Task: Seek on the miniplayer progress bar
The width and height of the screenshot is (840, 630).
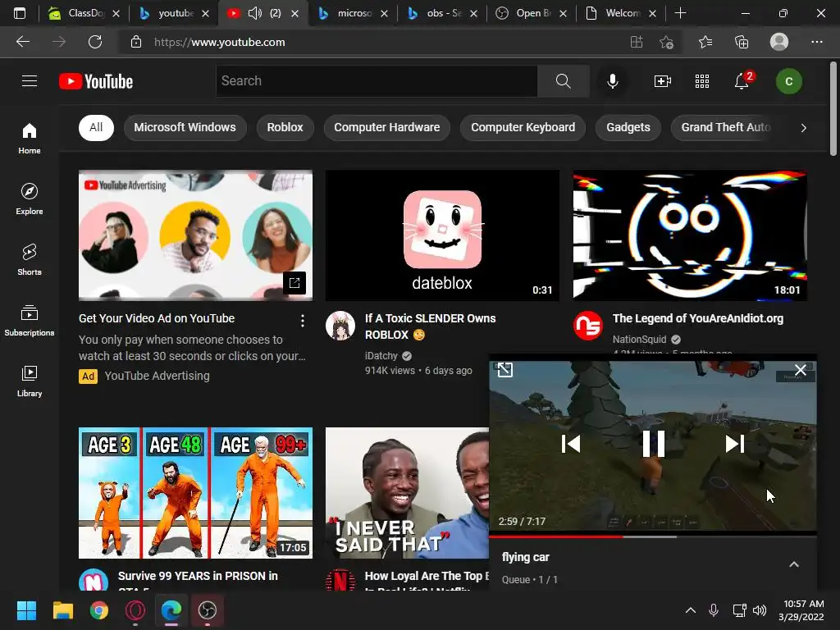Action: (x=653, y=536)
